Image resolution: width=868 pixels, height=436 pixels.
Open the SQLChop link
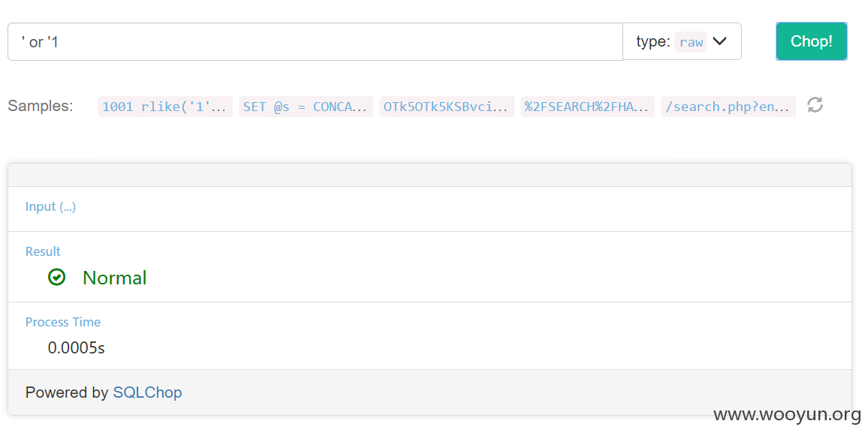coord(147,392)
